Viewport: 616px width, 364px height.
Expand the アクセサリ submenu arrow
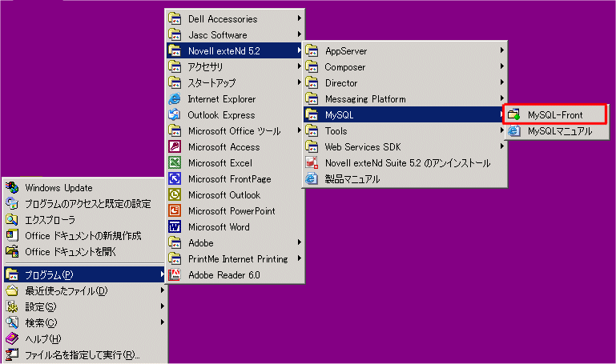point(300,66)
